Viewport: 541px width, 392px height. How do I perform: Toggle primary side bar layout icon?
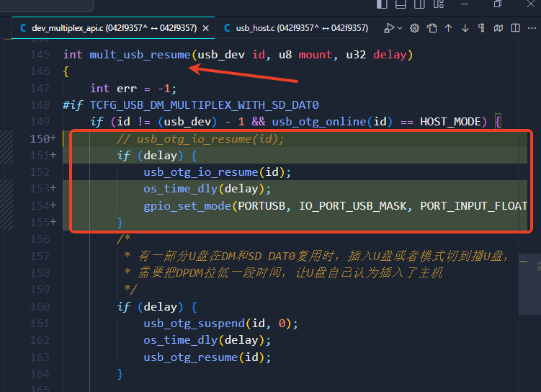(382, 4)
